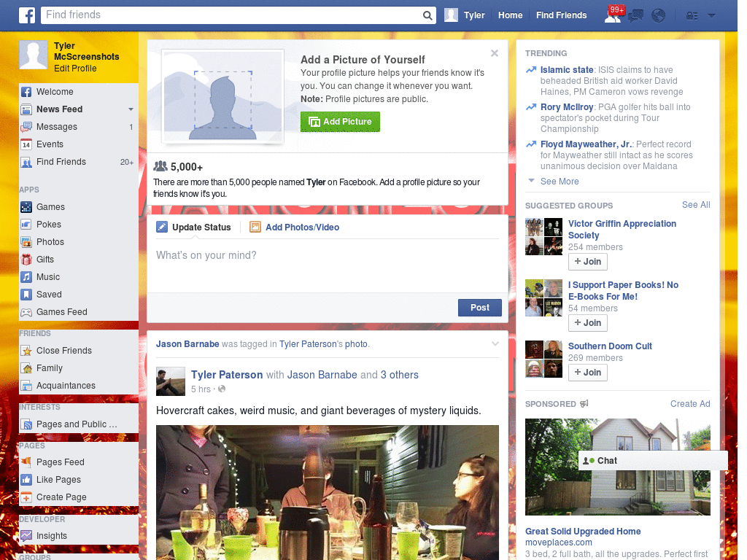Join Victor Griffin Appreciation Society group
The image size is (747, 560).
[588, 262]
